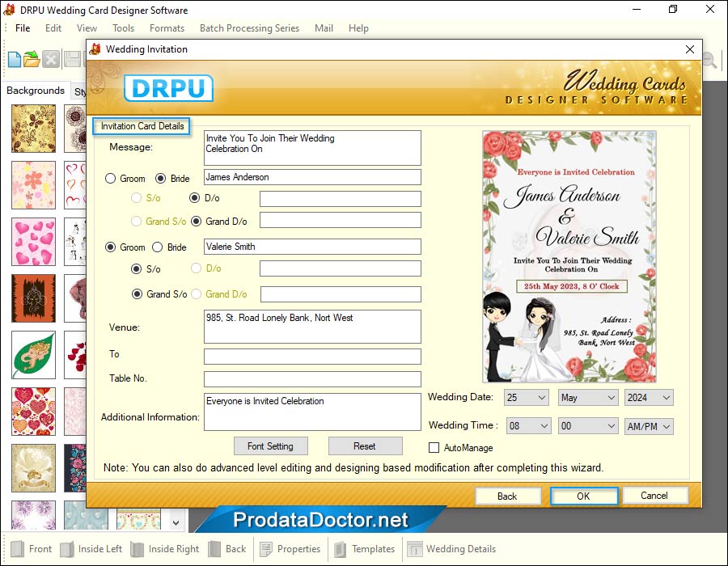The width and height of the screenshot is (728, 566).
Task: Select Groom radio for James Anderson row
Action: click(x=111, y=179)
